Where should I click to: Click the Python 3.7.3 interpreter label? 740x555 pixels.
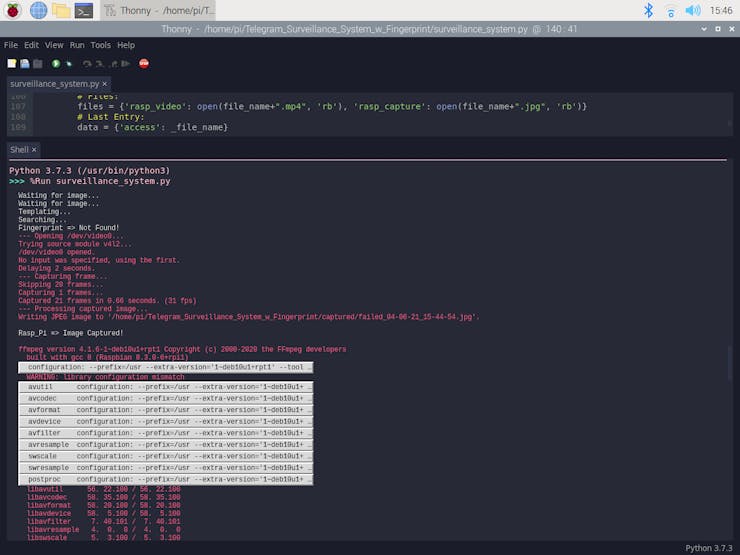(x=708, y=548)
